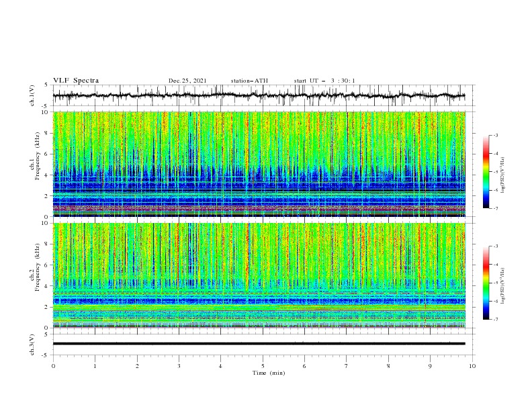Click the lower PSD color scale bar
This screenshot has height=411, width=532.
pyautogui.click(x=486, y=283)
